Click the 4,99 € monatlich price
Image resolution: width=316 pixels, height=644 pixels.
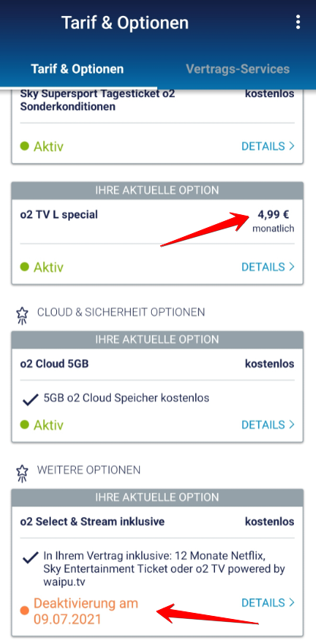273,221
